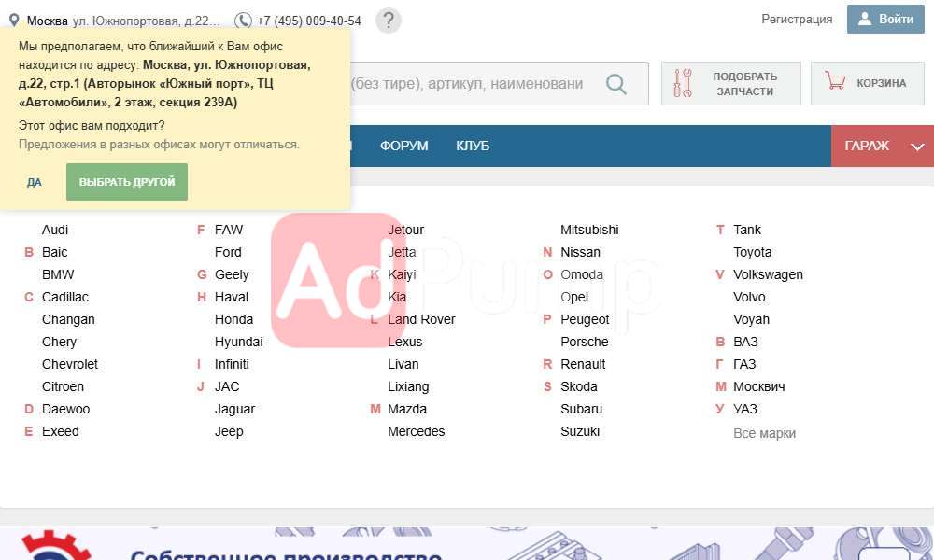
Task: Click the location pin icon near Москва
Action: pos(14,21)
